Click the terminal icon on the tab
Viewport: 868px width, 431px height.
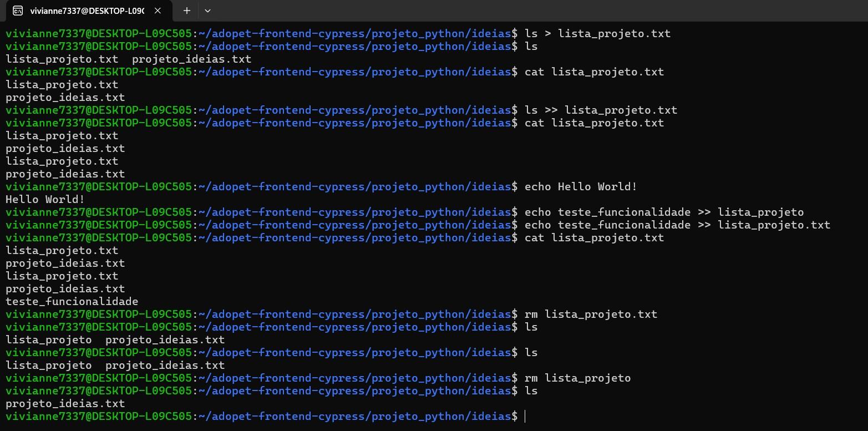tap(18, 11)
